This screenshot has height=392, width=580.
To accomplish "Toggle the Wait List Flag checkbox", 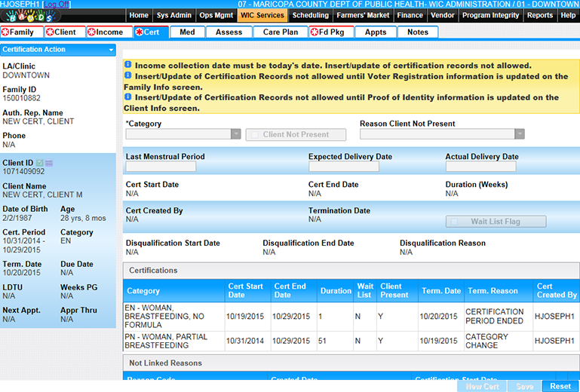I will [x=455, y=222].
